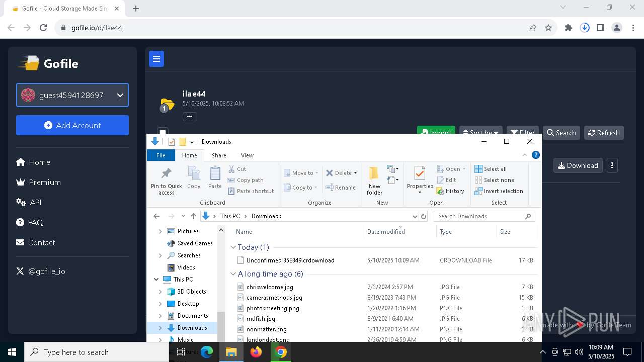
Task: Click the Add Account button
Action: pyautogui.click(x=72, y=125)
